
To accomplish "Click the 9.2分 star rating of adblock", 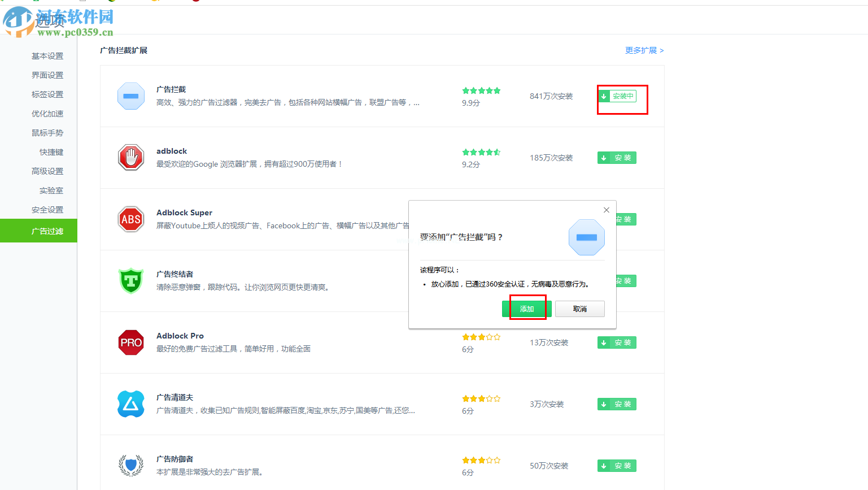I will (x=481, y=152).
